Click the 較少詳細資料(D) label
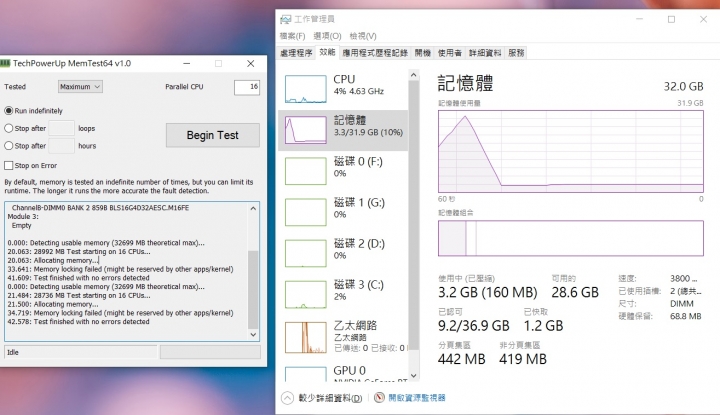Viewport: 720px width, 415px height. (330, 398)
